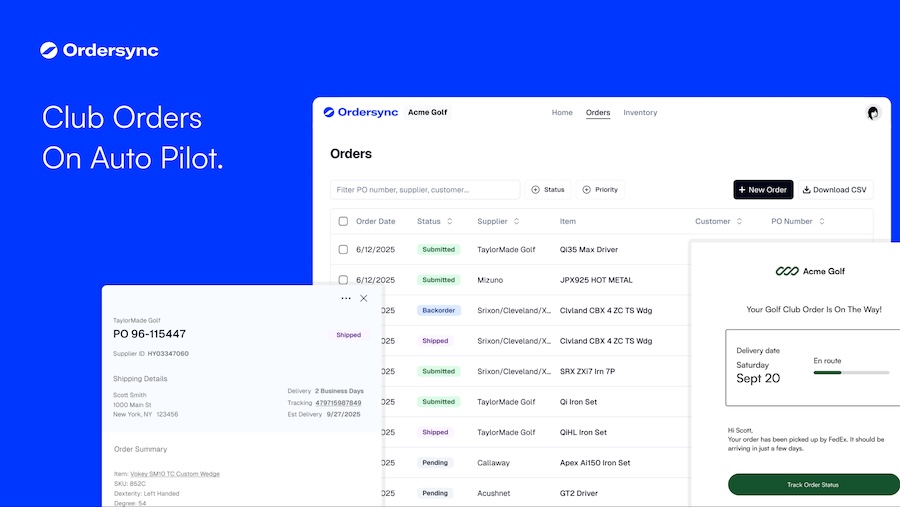This screenshot has height=507, width=900.
Task: Open the user profile avatar
Action: pos(873,113)
